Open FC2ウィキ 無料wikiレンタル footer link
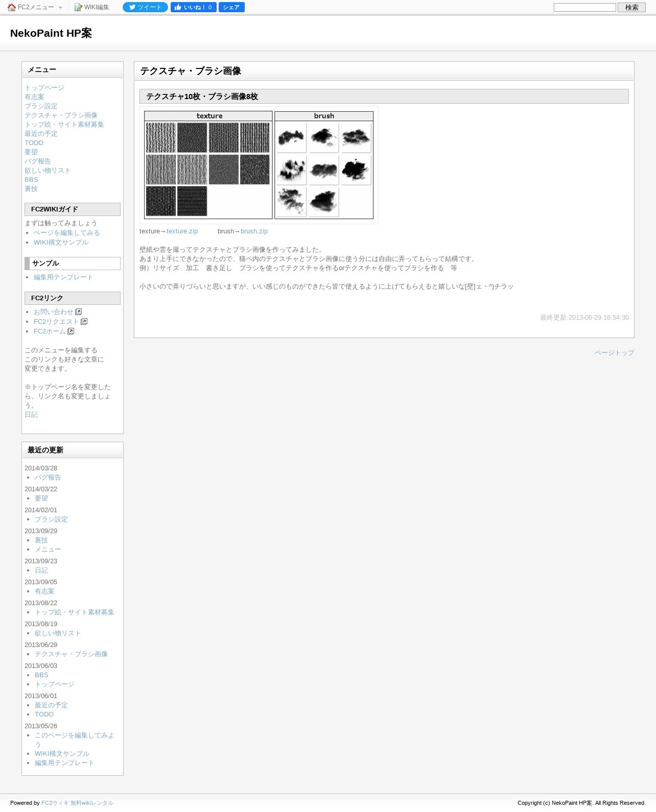This screenshot has height=812, width=656. point(77,803)
